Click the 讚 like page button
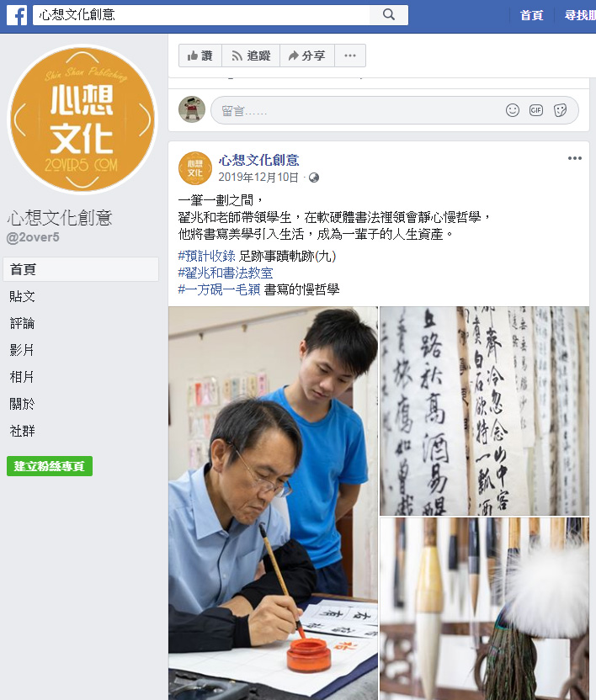The width and height of the screenshot is (596, 700). pyautogui.click(x=200, y=56)
